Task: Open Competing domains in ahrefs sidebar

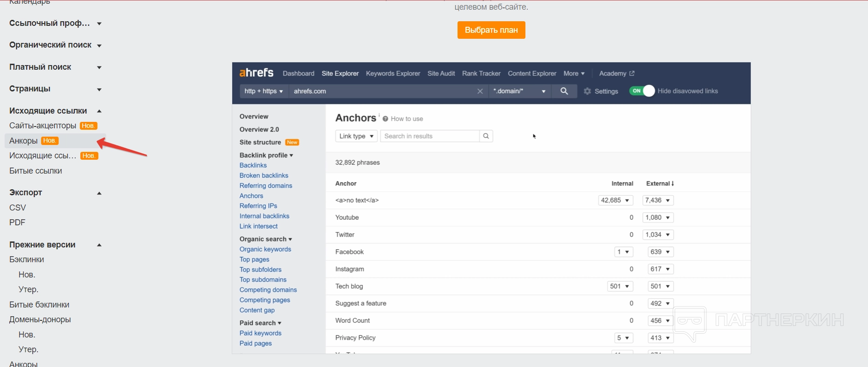Action: [x=268, y=290]
